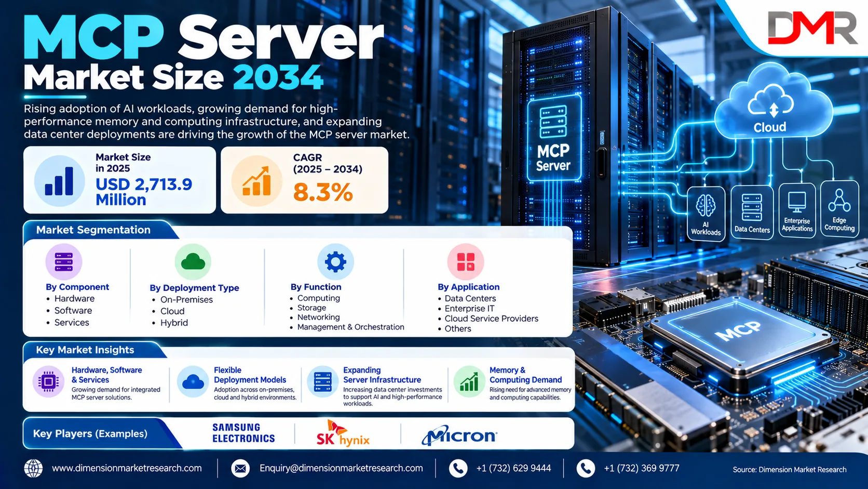Click the server rack Expanding Server Infrastructure icon
Screen dimensions: 868x489
tap(322, 382)
